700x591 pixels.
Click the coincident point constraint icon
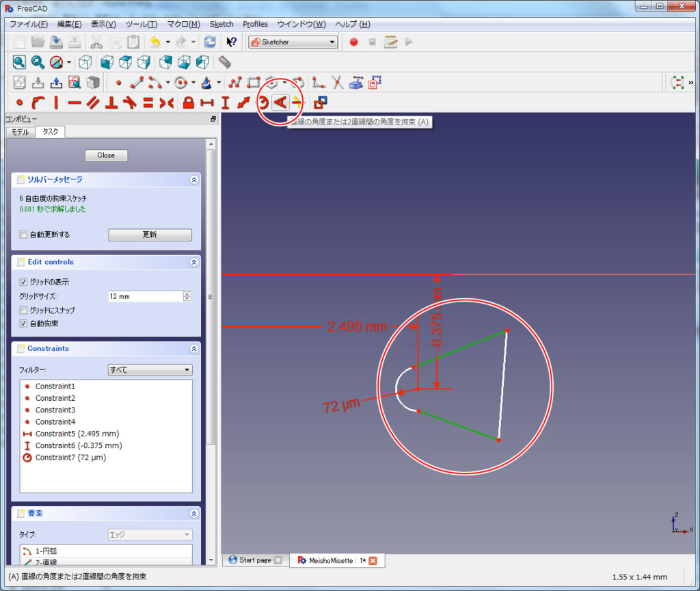coord(19,103)
